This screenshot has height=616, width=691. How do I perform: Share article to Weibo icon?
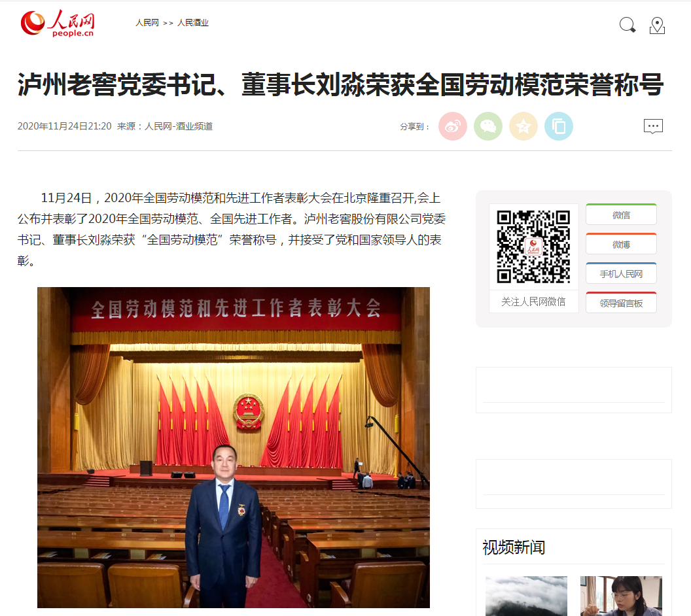coord(453,126)
